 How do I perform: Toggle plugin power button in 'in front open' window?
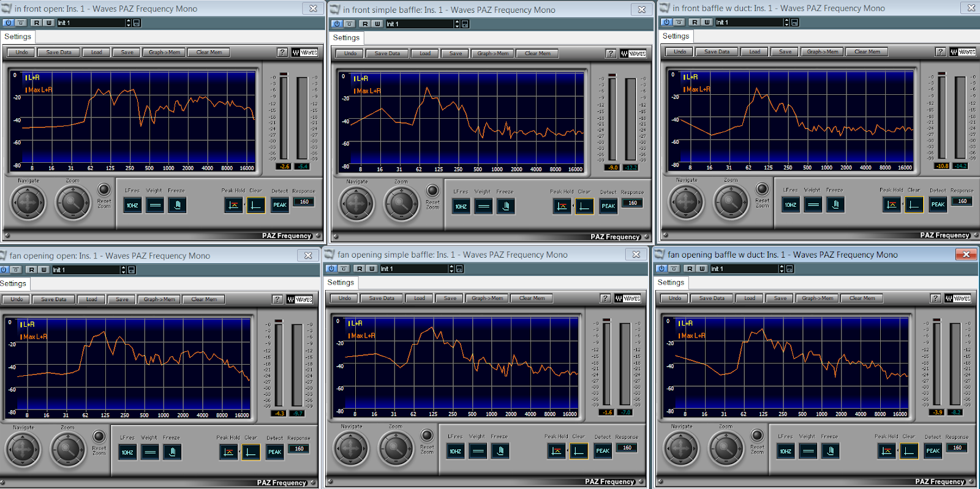[8, 23]
